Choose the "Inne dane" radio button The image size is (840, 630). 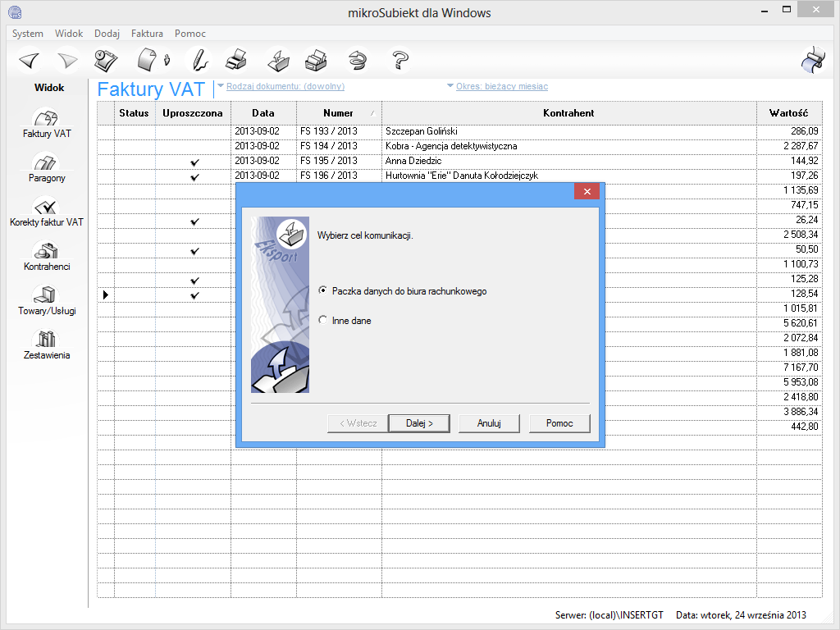click(x=323, y=321)
